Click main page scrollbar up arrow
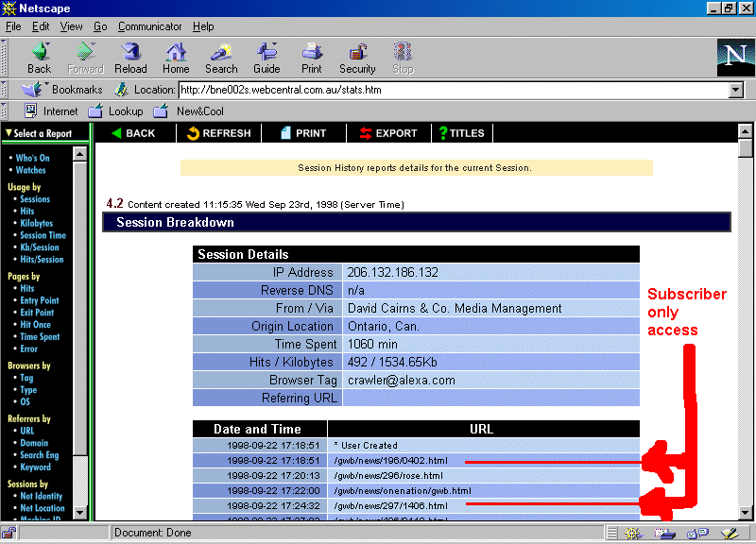756x544 pixels. click(x=746, y=130)
